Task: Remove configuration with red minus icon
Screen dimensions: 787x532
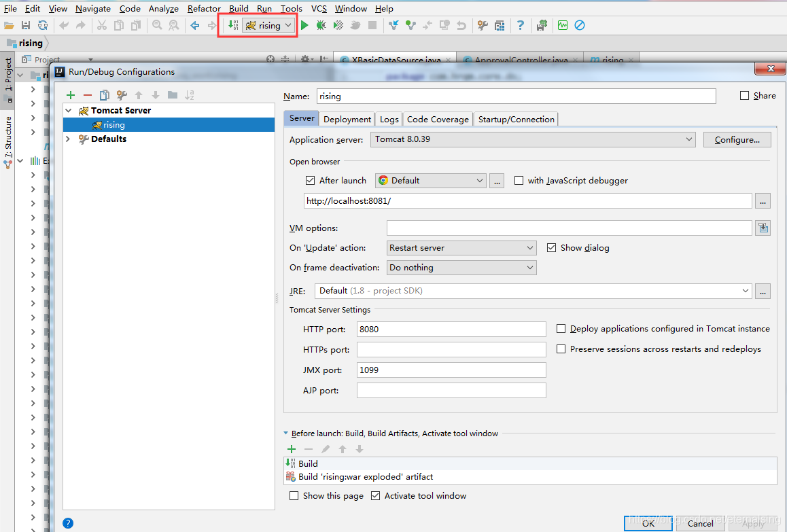Action: pos(88,95)
